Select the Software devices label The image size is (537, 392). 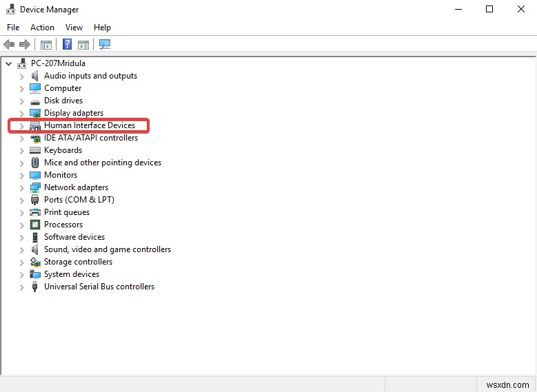point(74,237)
